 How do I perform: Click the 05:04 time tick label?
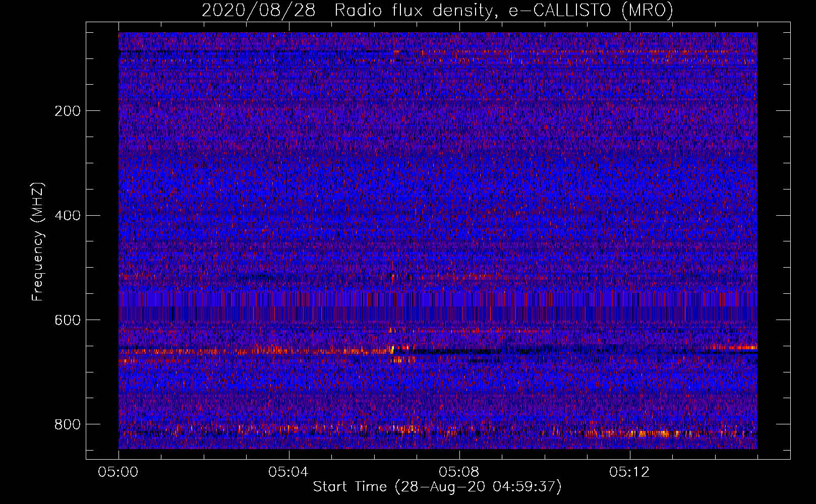(288, 472)
